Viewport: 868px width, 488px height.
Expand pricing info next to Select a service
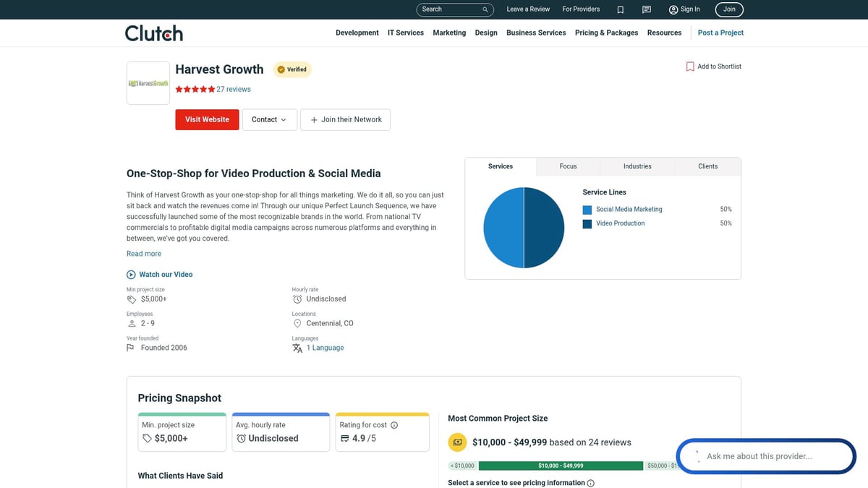(590, 482)
